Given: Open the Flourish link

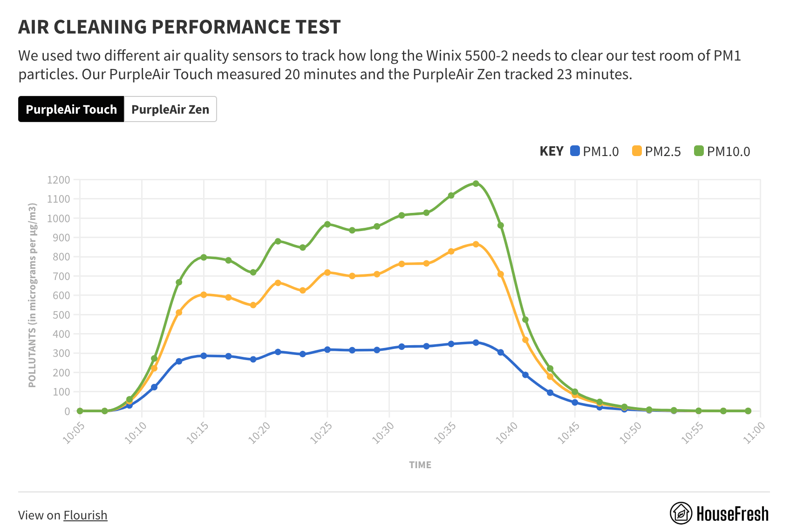Looking at the screenshot, I should pos(85,515).
